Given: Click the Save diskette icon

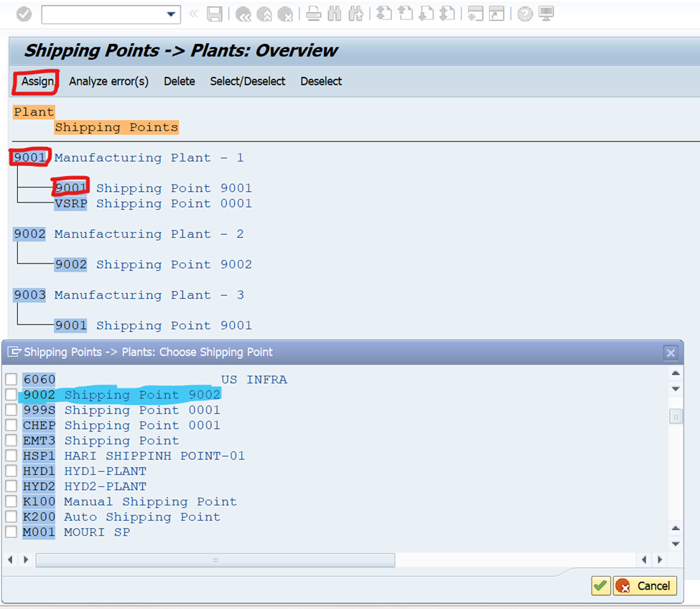Looking at the screenshot, I should (215, 14).
